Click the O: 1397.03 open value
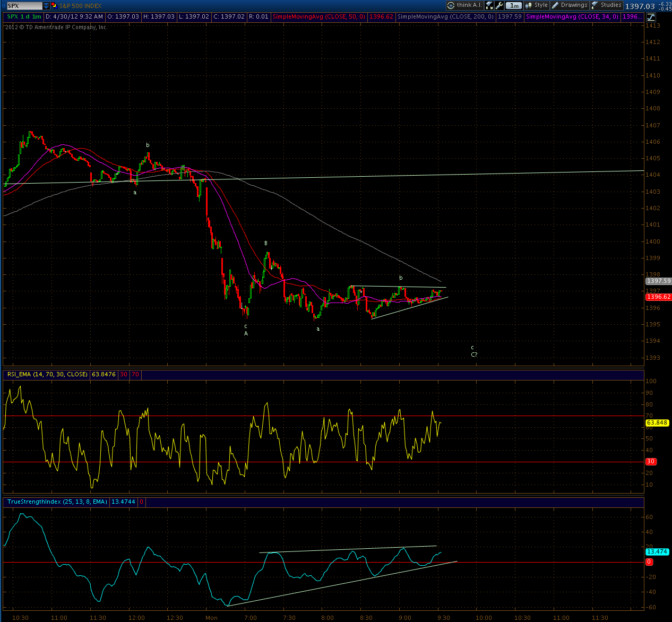This screenshot has height=622, width=672. pos(123,16)
